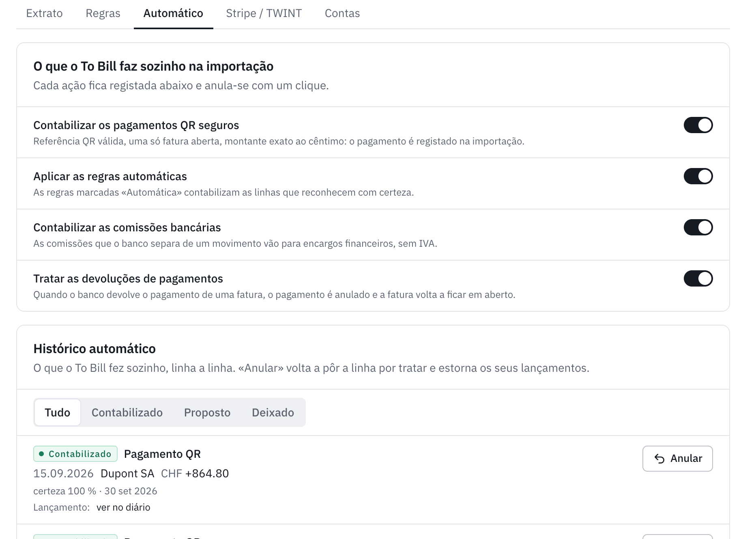Screen dimensions: 756x539
Task: Click the Contabilizar as comissões bancárias label
Action: [x=127, y=227]
